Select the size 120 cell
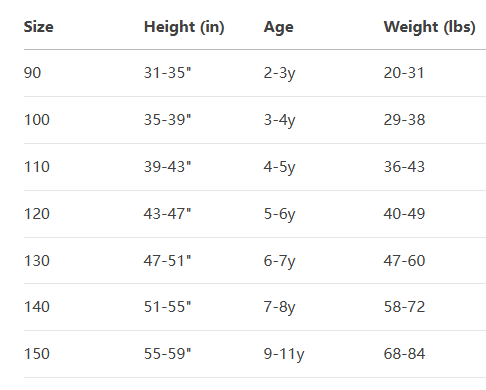 (37, 214)
